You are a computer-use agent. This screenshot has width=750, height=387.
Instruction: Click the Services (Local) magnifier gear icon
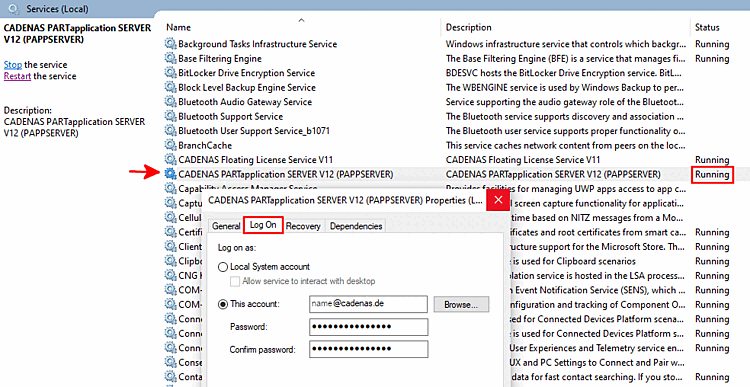coord(14,9)
